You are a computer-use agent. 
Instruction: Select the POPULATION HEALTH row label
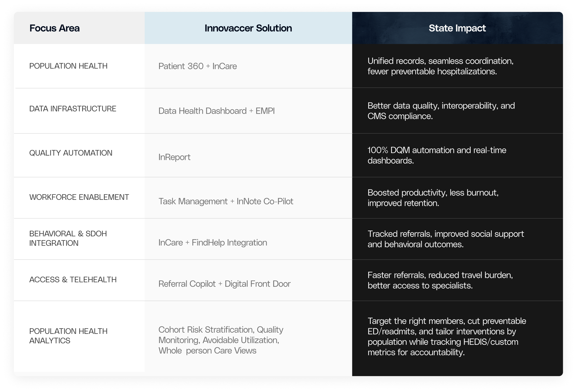[68, 66]
